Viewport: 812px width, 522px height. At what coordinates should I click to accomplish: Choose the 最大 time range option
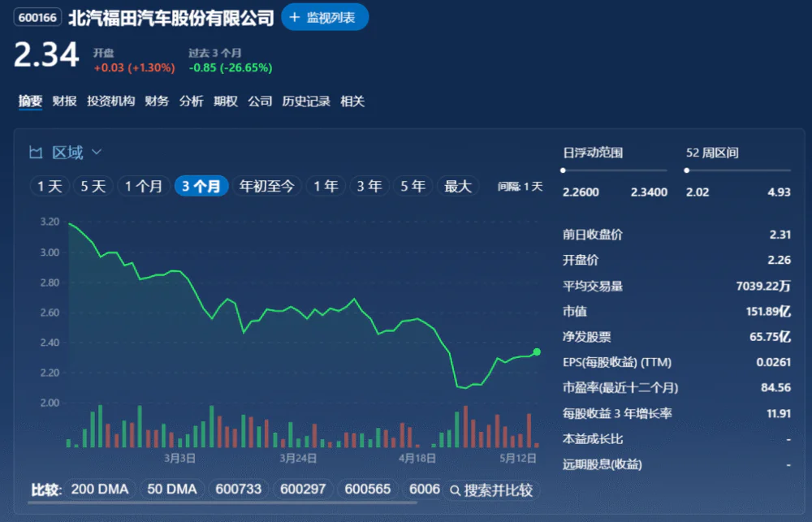click(457, 187)
